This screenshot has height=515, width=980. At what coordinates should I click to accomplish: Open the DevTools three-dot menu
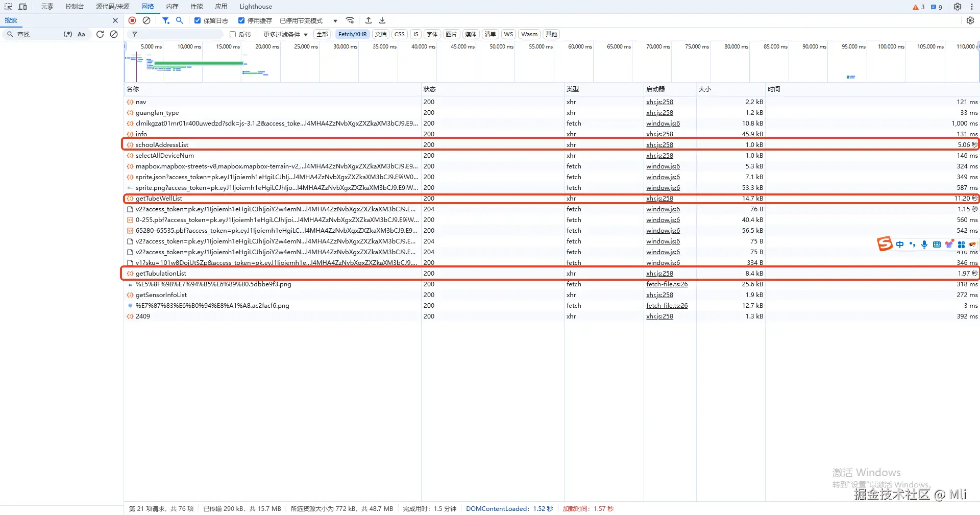click(x=971, y=7)
